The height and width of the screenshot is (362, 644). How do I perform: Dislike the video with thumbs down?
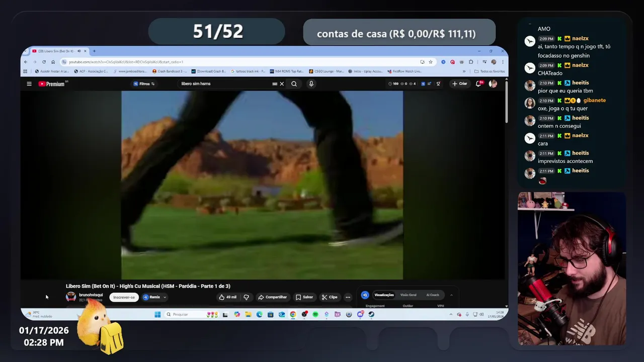point(246,297)
